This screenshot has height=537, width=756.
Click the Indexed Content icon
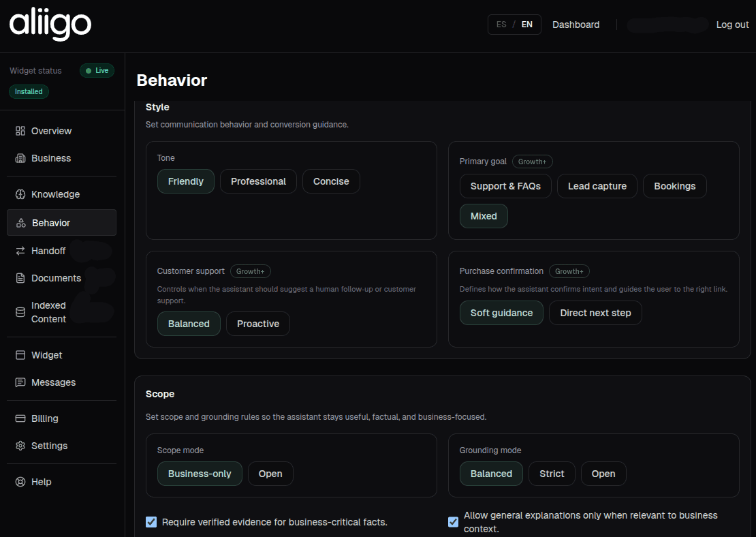click(x=18, y=311)
